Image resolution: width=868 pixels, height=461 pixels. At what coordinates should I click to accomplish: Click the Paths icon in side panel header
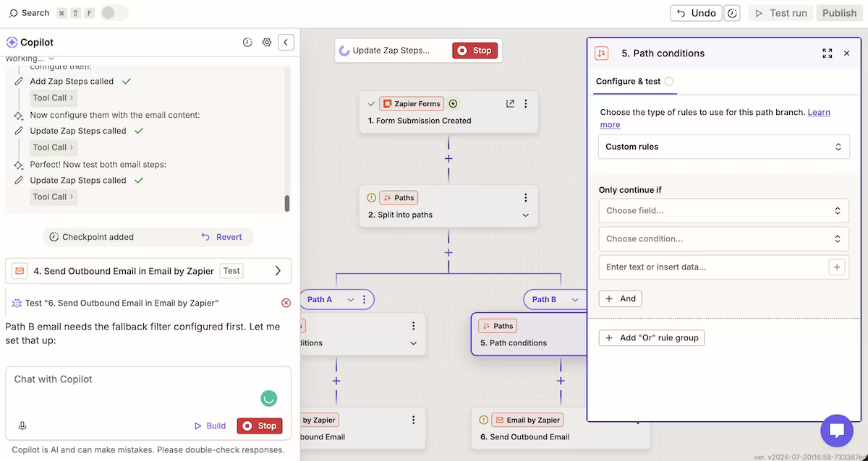point(601,53)
